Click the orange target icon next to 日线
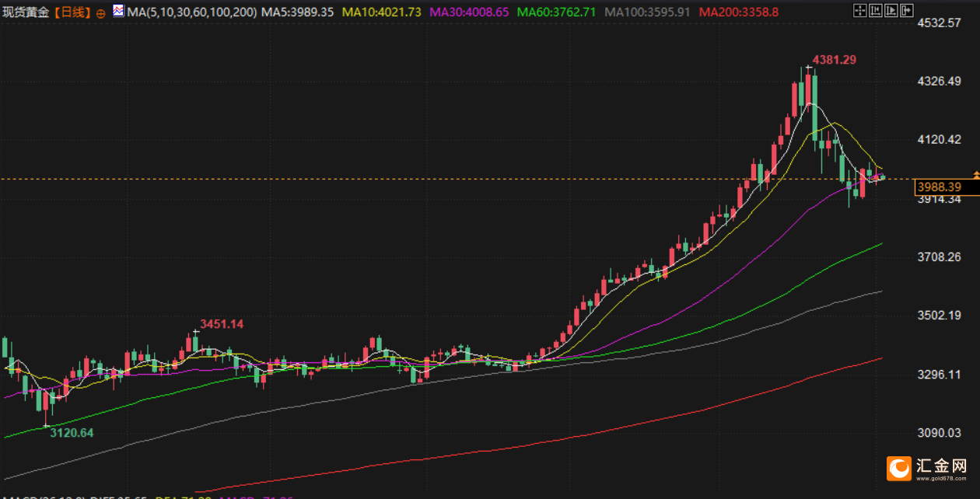The image size is (980, 499). coord(101,13)
